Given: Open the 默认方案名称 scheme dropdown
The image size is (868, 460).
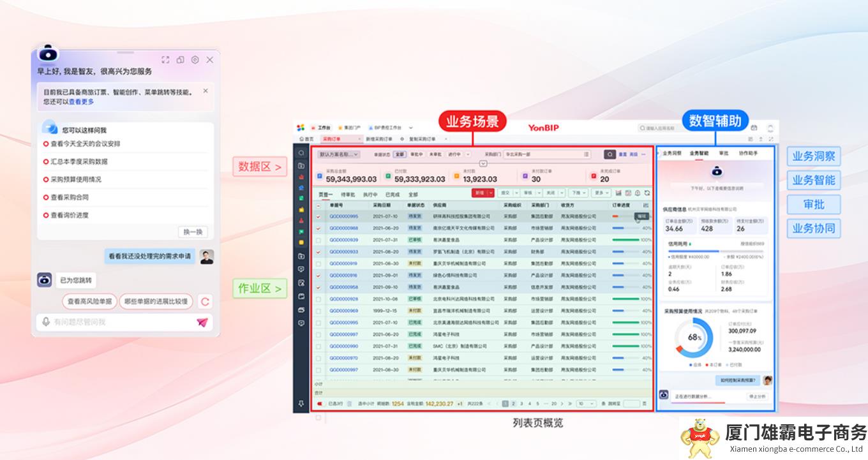Looking at the screenshot, I should tap(339, 154).
